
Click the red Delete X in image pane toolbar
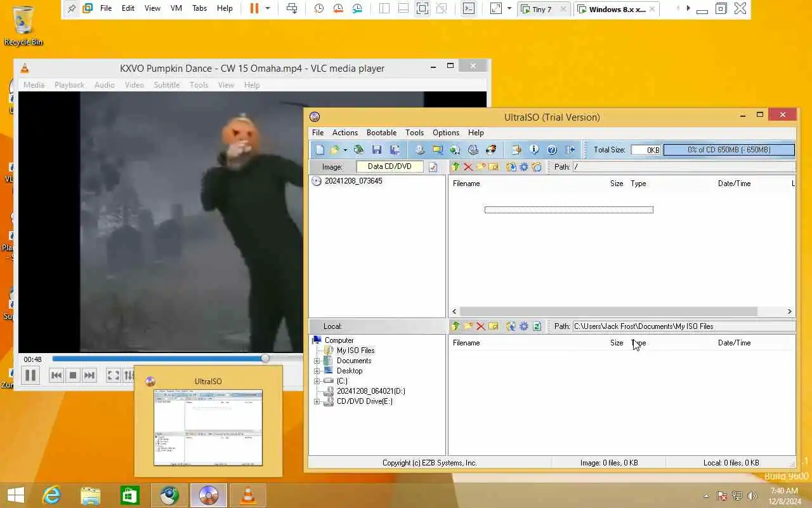pos(468,167)
